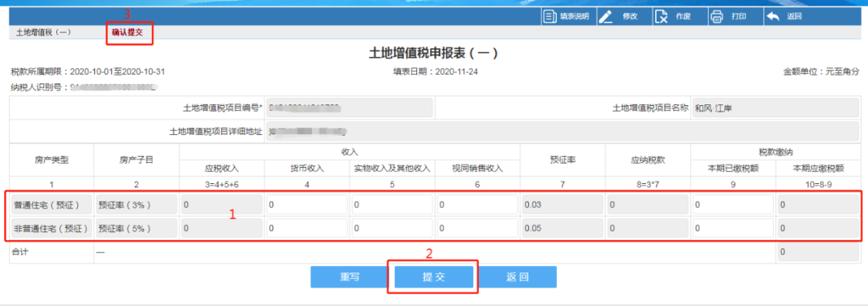This screenshot has width=868, height=306.
Task: Click 实物收入及其他收入 input in 非普通住宅 row
Action: tap(392, 228)
